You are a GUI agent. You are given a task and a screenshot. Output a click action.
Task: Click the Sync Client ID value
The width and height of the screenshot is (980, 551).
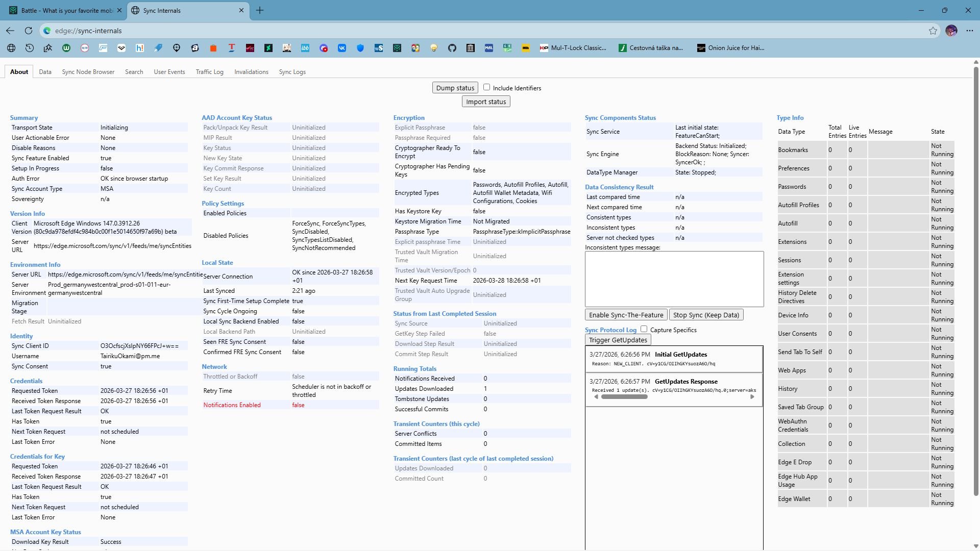[139, 346]
